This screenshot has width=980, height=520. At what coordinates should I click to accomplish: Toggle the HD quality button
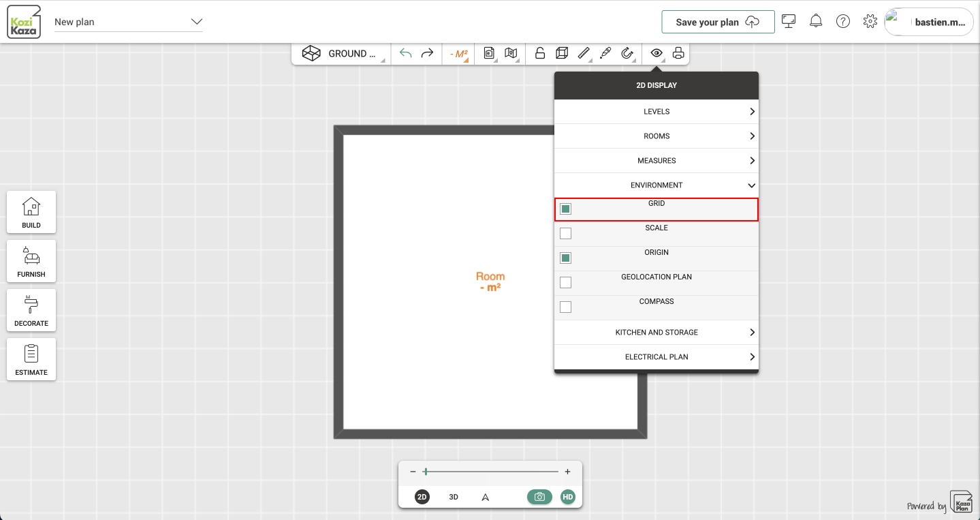[568, 497]
